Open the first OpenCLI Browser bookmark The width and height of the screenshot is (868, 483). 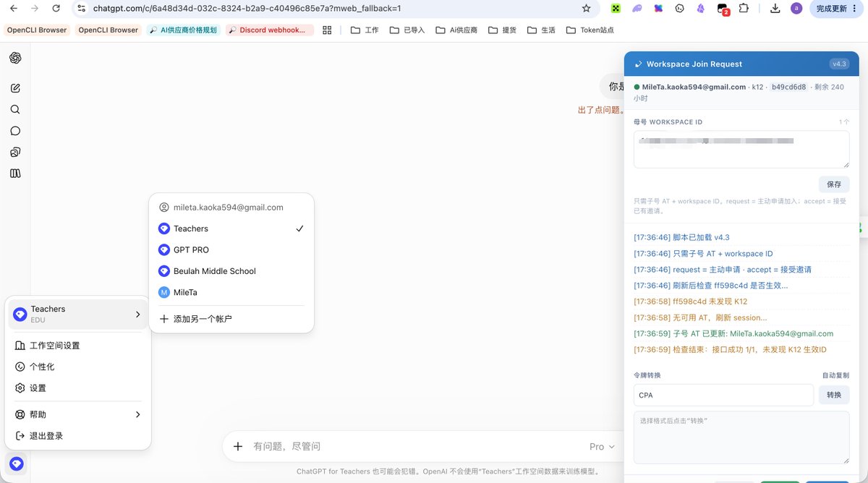(x=37, y=30)
